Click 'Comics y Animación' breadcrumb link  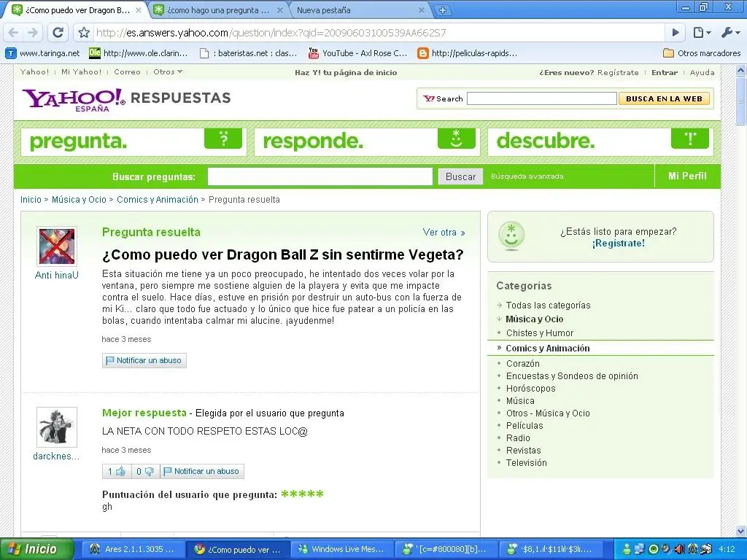[158, 200]
